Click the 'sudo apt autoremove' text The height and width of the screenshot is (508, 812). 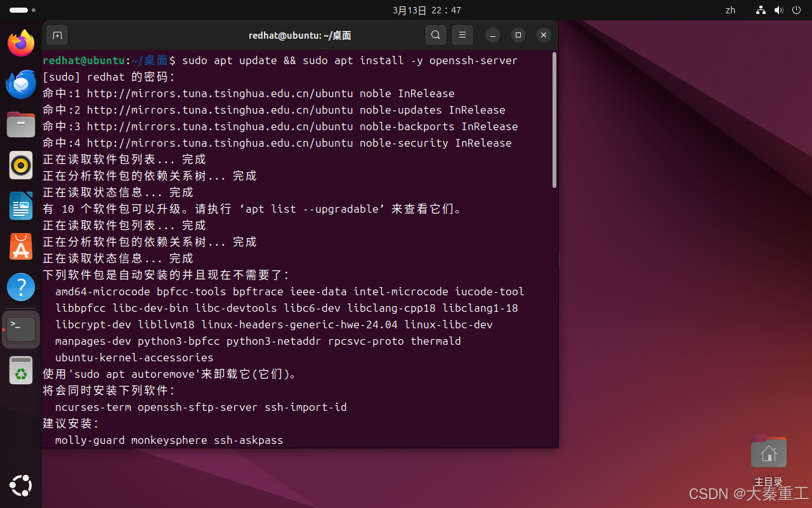(x=134, y=374)
